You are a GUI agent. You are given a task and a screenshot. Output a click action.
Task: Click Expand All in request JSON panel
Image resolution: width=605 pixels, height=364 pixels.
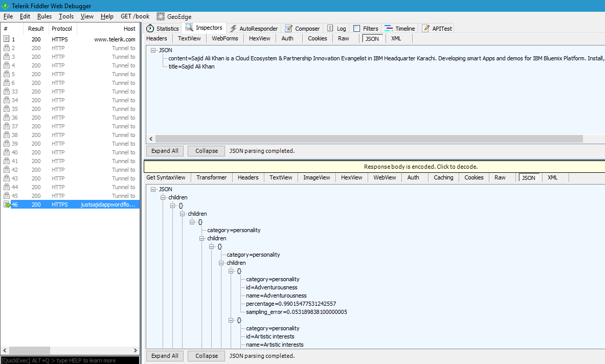pyautogui.click(x=165, y=151)
